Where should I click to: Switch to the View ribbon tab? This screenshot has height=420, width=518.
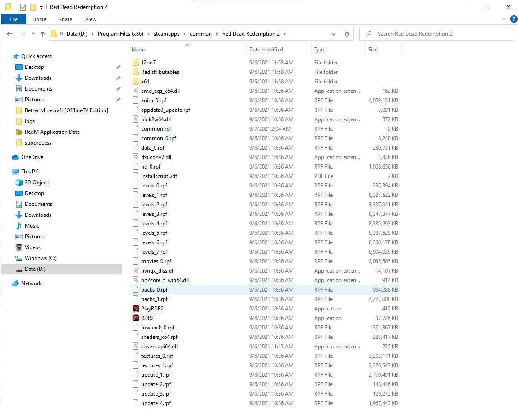(x=91, y=19)
